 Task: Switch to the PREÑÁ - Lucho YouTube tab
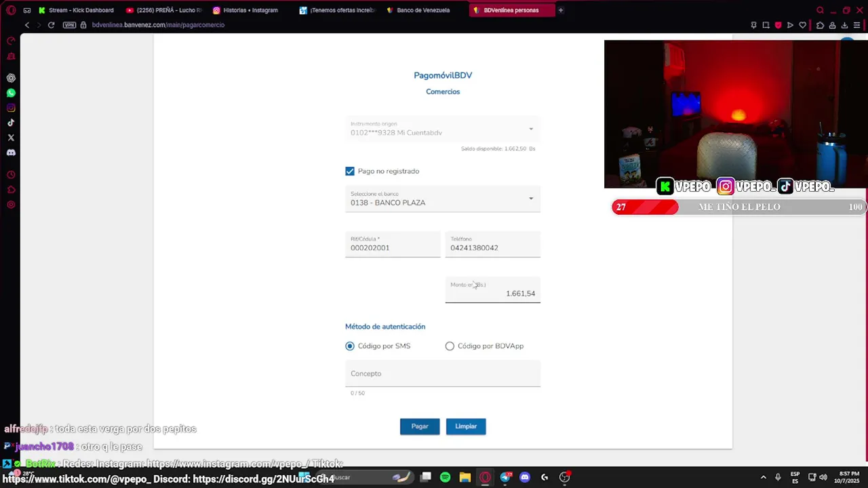coord(164,10)
